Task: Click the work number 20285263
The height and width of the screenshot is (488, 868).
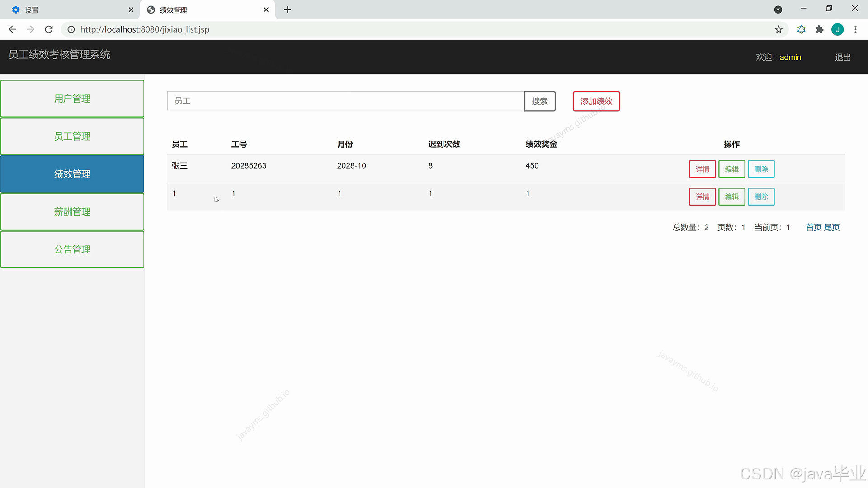Action: [249, 166]
